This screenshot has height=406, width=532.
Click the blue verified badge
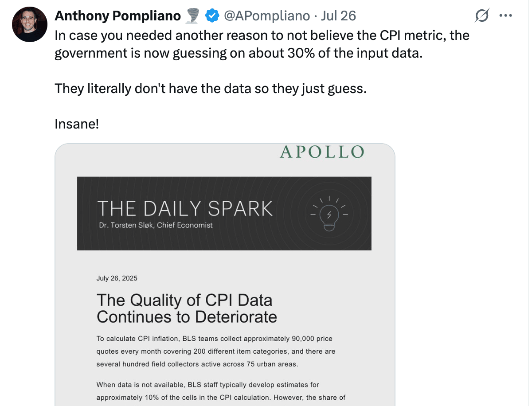pos(212,16)
